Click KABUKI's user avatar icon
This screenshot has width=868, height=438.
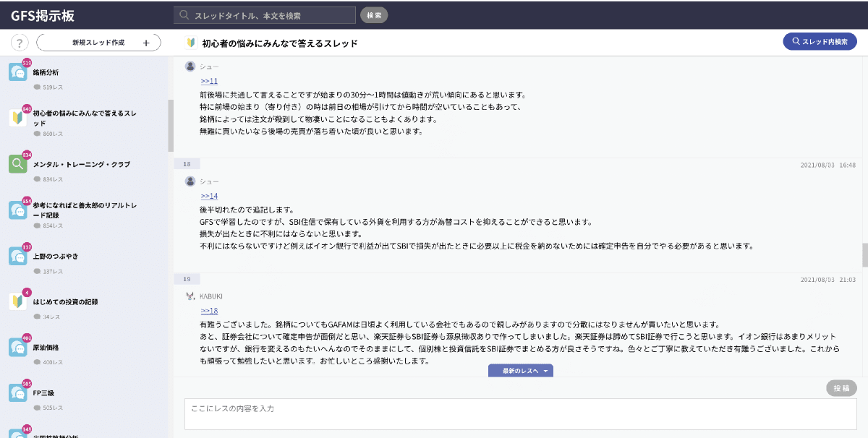tap(190, 296)
